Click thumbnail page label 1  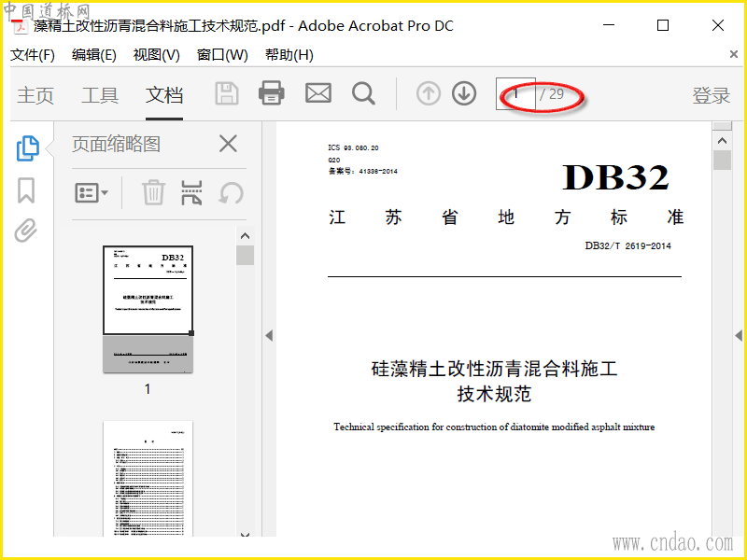pos(148,389)
